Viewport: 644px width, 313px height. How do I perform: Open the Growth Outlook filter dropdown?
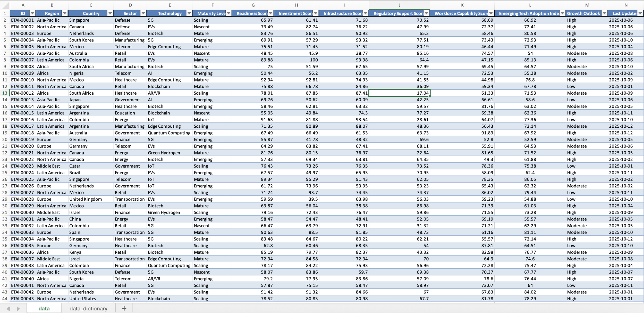point(604,13)
